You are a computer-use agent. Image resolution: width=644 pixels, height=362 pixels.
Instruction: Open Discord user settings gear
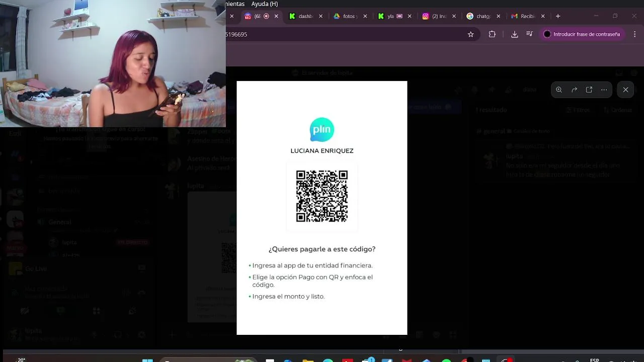pos(141,334)
